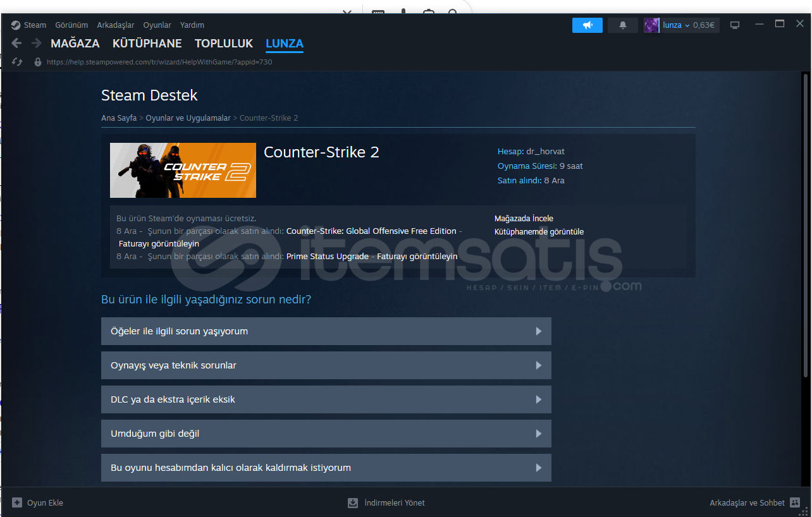Click the help.steampowered.com URL address field
Image resolution: width=812 pixels, height=517 pixels.
[159, 62]
